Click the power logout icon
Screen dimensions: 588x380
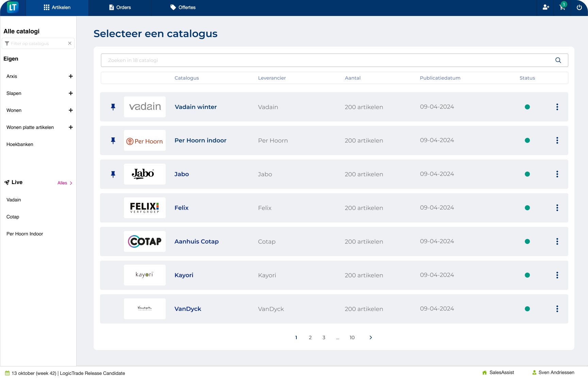pos(579,7)
